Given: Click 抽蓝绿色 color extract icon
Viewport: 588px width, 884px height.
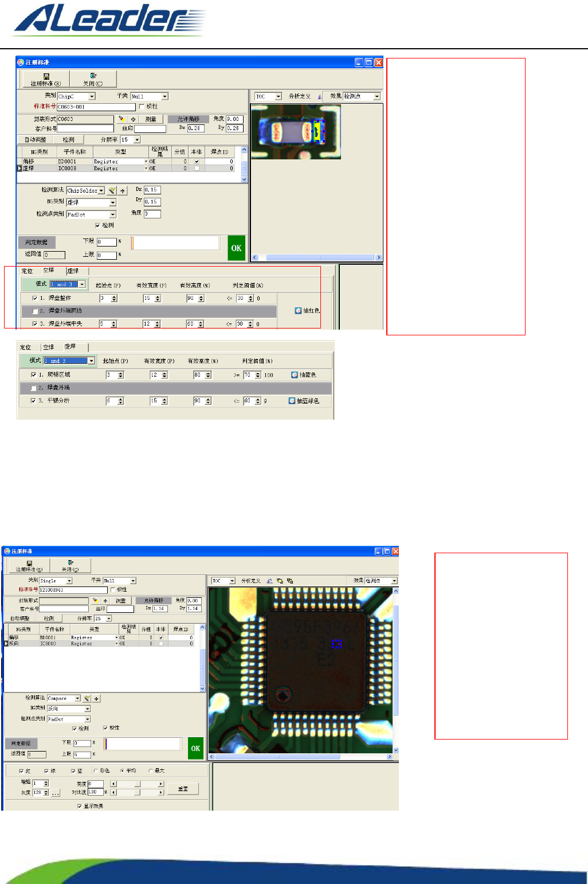Looking at the screenshot, I should coord(292,401).
